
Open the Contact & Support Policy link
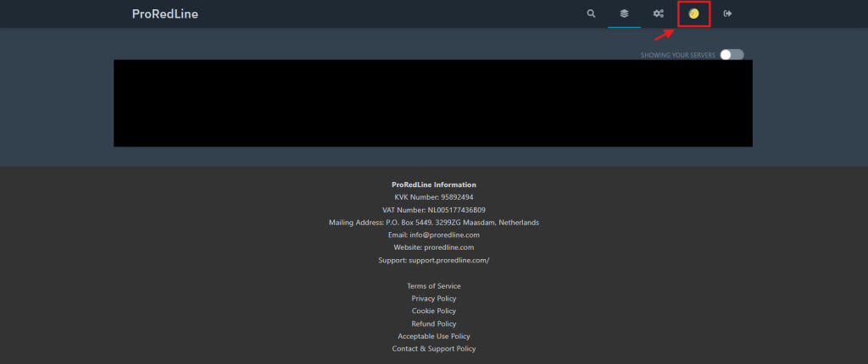tap(434, 349)
